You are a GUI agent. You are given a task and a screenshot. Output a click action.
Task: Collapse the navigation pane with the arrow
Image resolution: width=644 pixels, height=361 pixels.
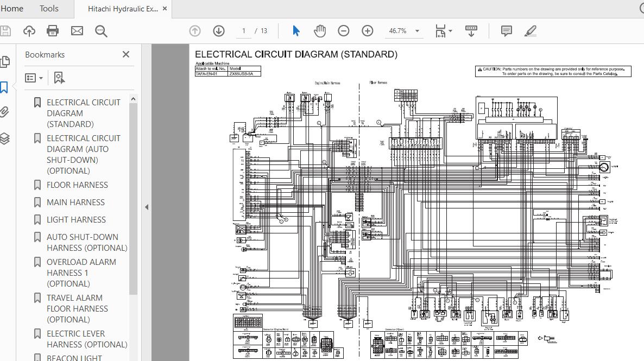pyautogui.click(x=146, y=207)
